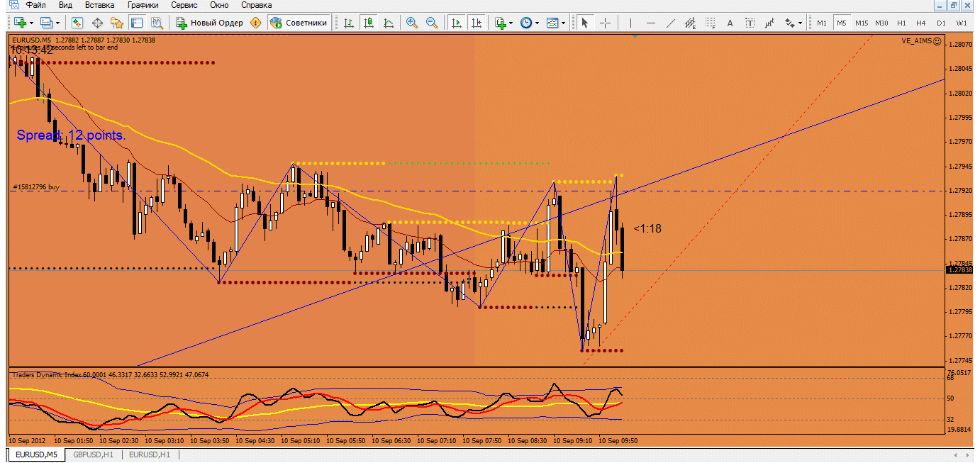Open the Файл menu
The image size is (980, 463).
pyautogui.click(x=36, y=5)
